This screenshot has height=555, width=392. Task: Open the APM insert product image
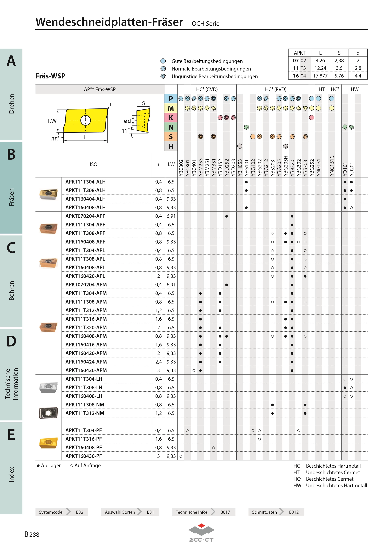48,327
